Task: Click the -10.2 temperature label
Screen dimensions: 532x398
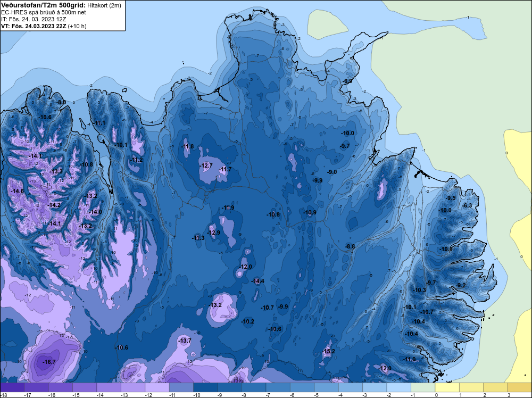Action: click(x=248, y=321)
